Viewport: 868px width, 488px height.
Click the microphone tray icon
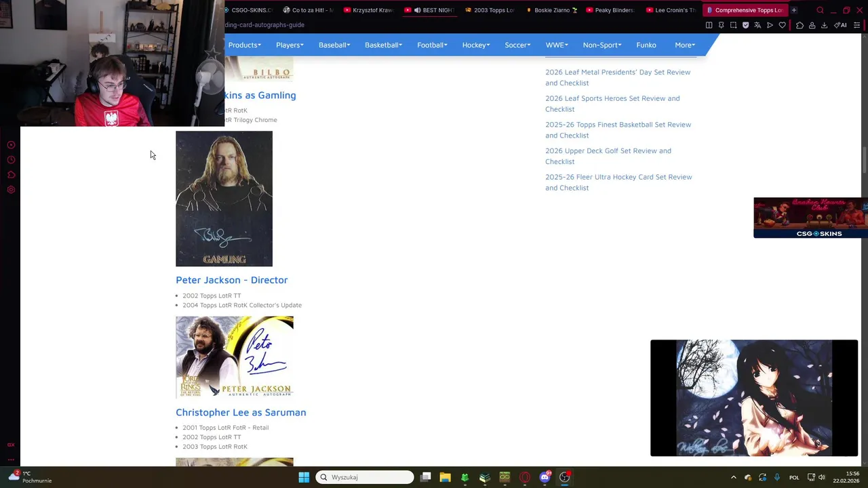coord(777,477)
